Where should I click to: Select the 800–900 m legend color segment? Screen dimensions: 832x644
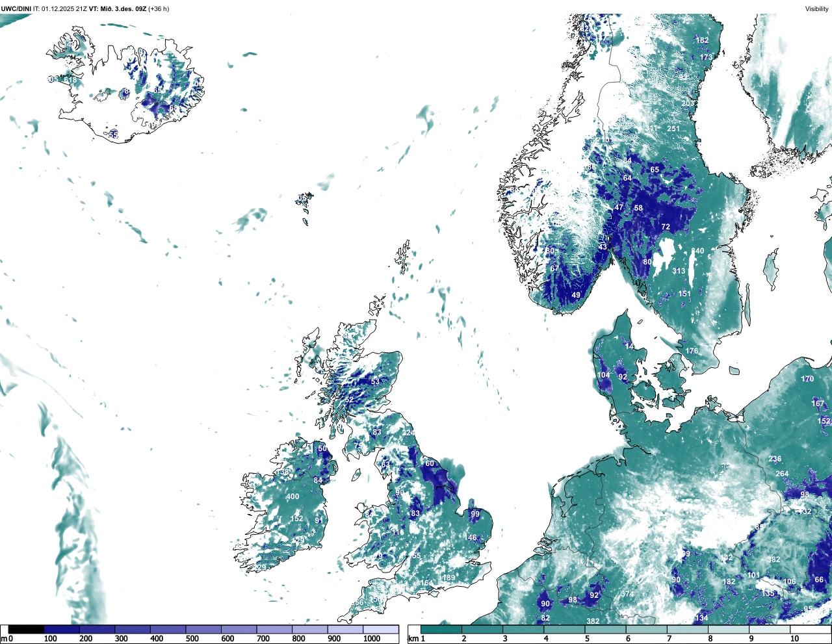309,630
